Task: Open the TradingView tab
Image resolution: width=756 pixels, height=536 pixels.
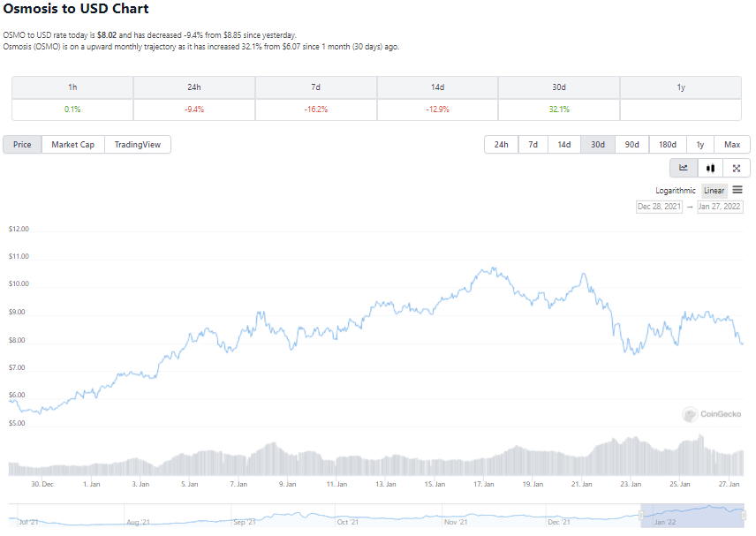Action: (x=138, y=145)
